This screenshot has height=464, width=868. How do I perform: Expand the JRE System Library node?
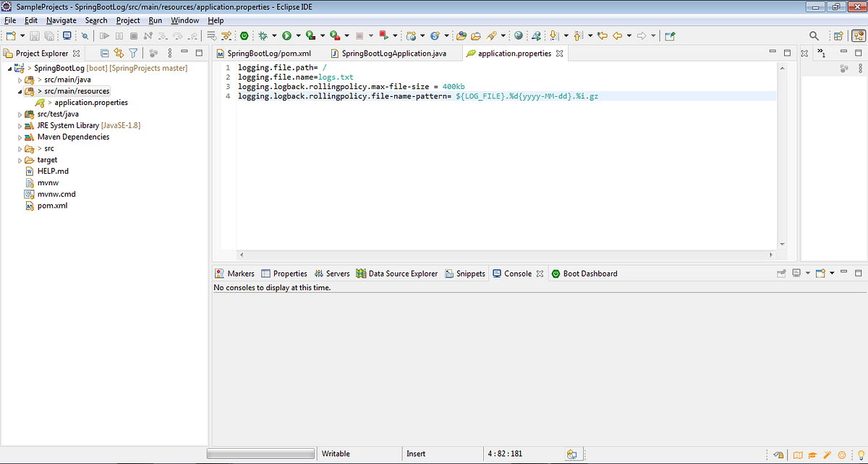point(20,125)
